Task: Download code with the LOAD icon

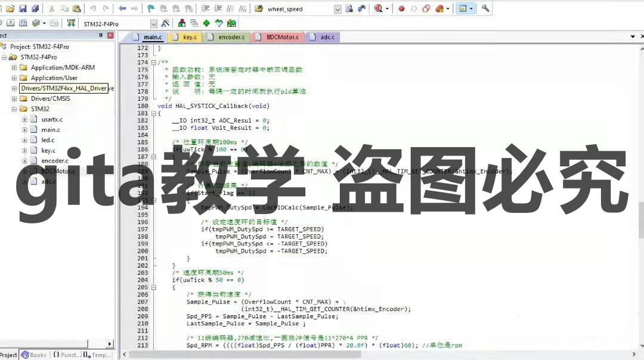Action: (71, 23)
